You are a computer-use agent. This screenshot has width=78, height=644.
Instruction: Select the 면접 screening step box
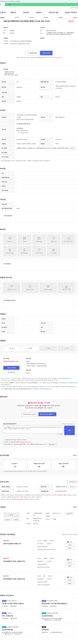point(30,348)
